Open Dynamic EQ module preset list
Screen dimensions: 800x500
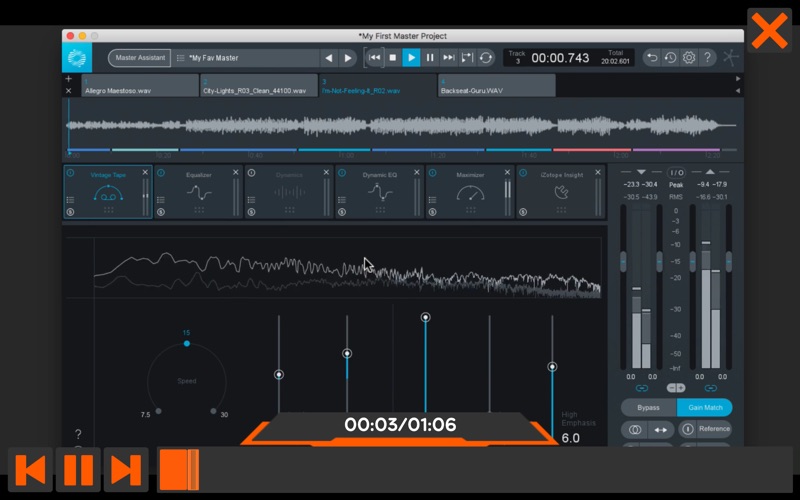click(342, 200)
